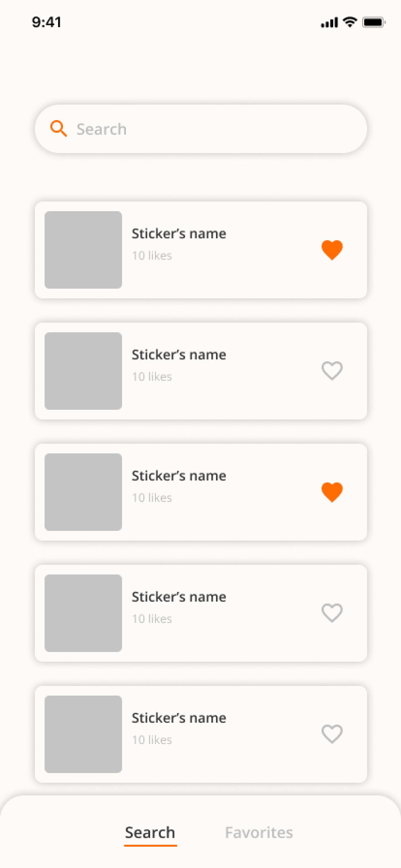Focus the Search input field

click(x=201, y=129)
